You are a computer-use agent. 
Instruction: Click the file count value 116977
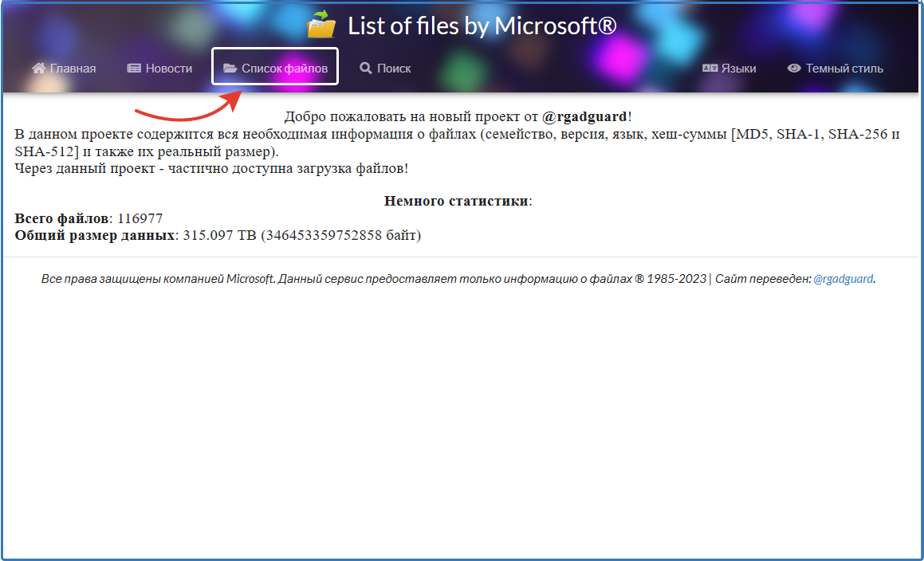pyautogui.click(x=140, y=218)
